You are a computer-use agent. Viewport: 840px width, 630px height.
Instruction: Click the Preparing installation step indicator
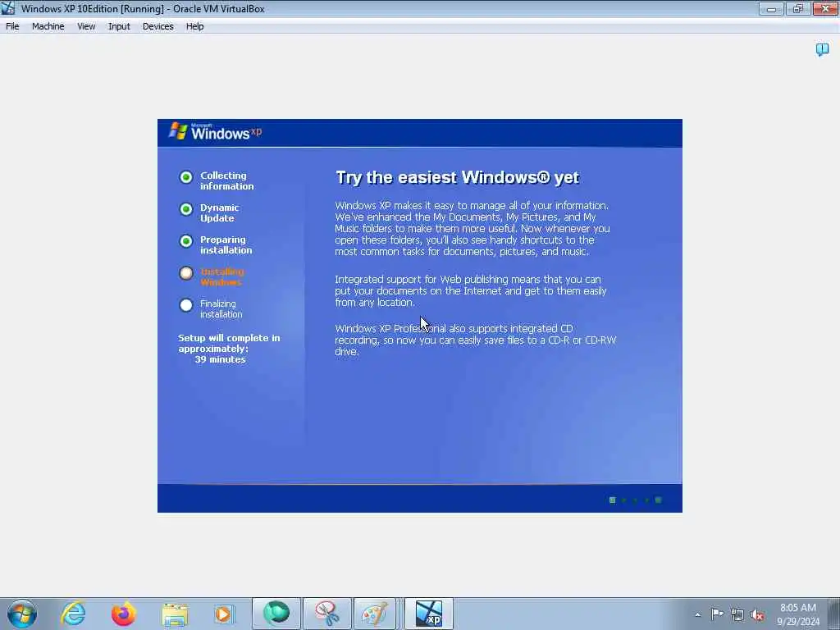(x=186, y=242)
